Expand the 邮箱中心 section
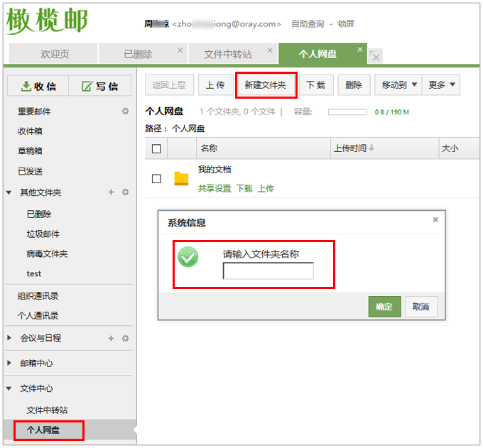 pos(9,364)
